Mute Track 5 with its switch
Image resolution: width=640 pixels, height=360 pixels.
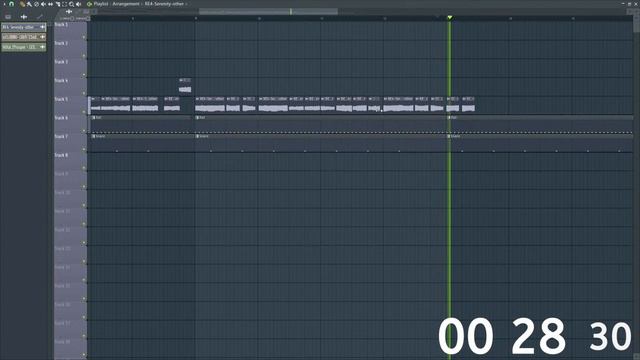(x=84, y=112)
